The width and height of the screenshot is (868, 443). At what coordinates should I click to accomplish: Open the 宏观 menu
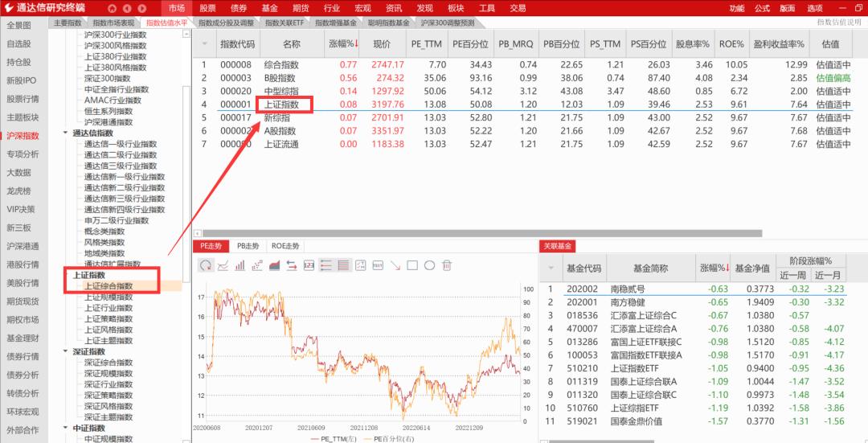pos(363,8)
